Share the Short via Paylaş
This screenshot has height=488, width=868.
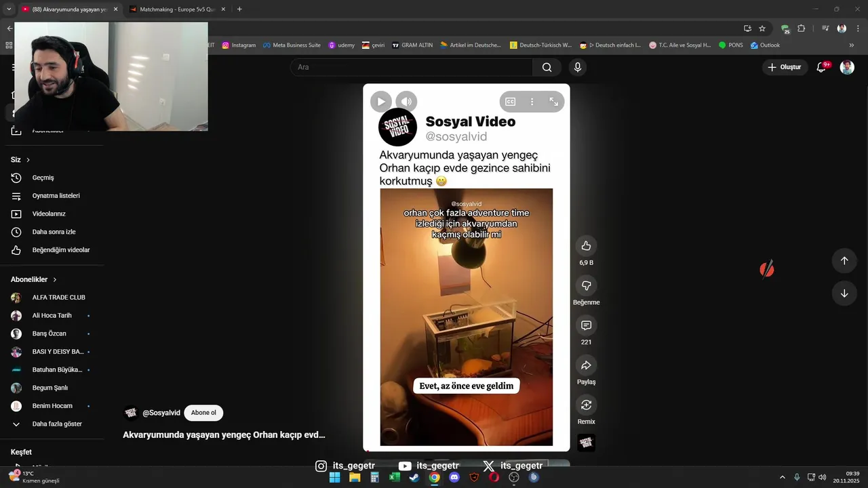pyautogui.click(x=587, y=365)
